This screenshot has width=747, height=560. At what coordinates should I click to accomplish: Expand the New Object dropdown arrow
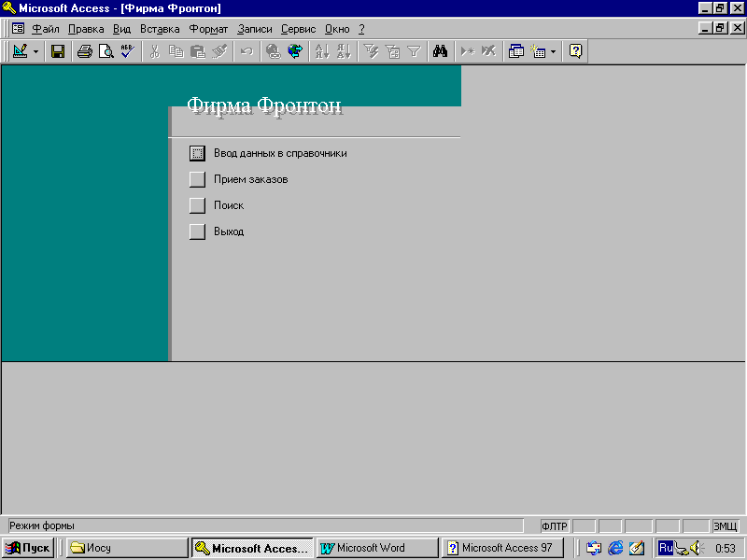coord(553,51)
